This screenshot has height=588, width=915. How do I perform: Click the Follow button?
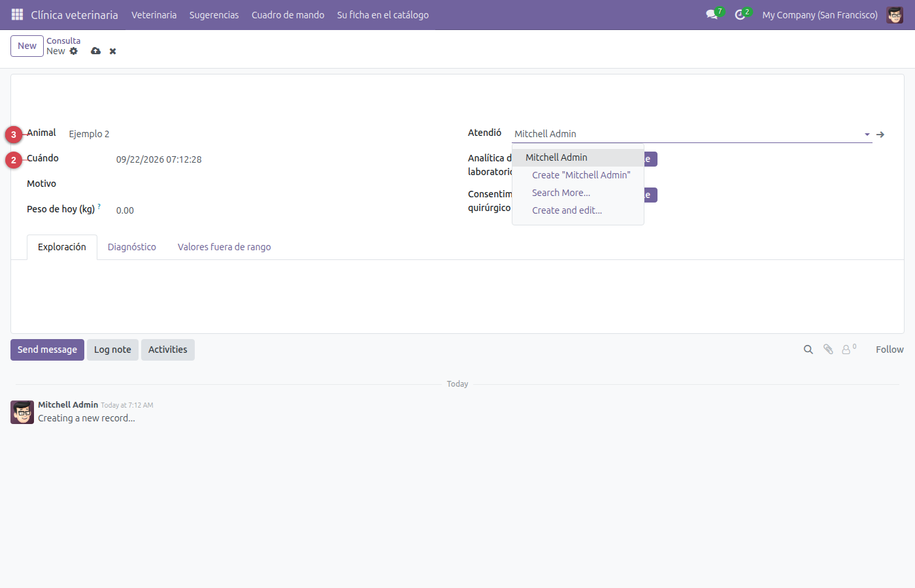coord(890,350)
